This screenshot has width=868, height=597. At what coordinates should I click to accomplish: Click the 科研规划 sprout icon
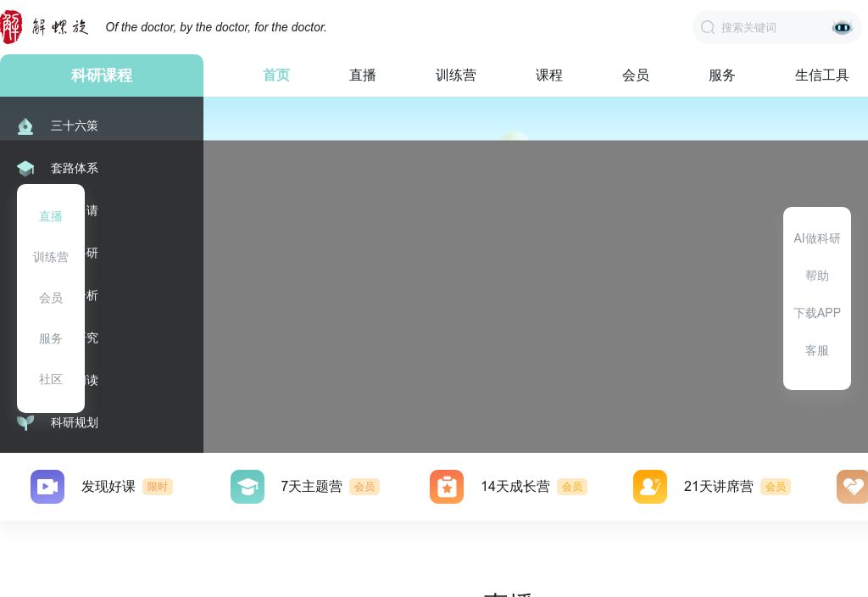25,423
